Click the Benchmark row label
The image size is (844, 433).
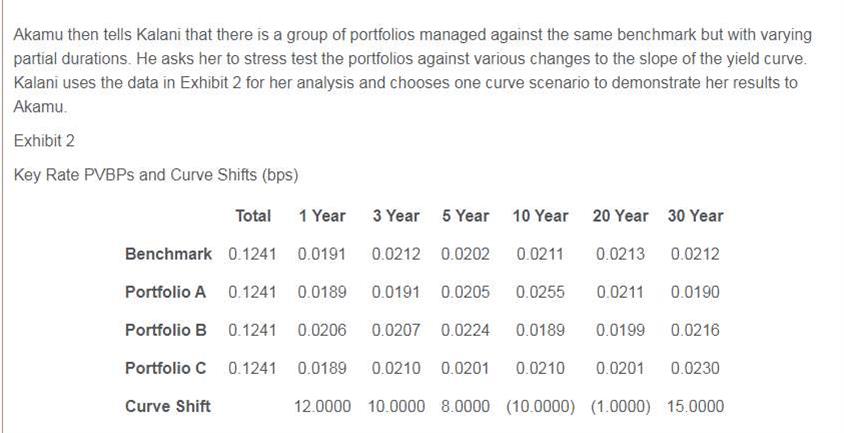168,254
